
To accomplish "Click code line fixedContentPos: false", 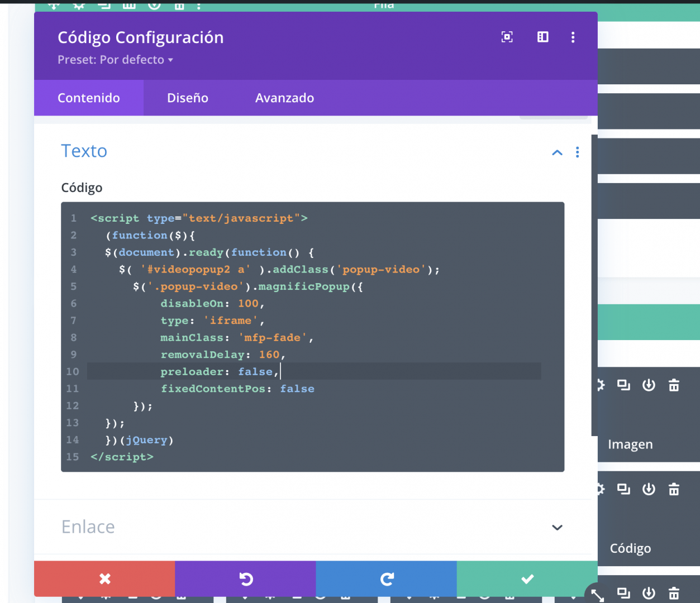I will [x=237, y=389].
